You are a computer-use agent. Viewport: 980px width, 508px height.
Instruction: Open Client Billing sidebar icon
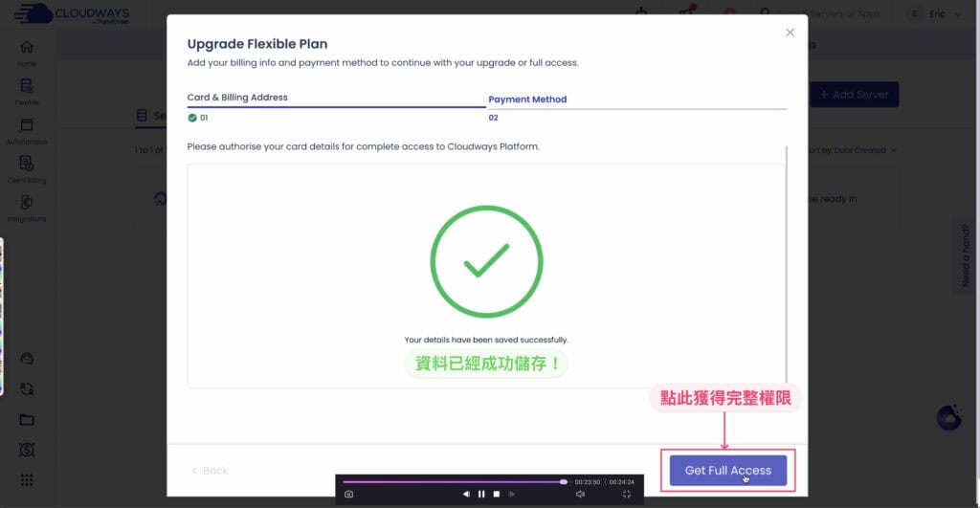coord(26,168)
